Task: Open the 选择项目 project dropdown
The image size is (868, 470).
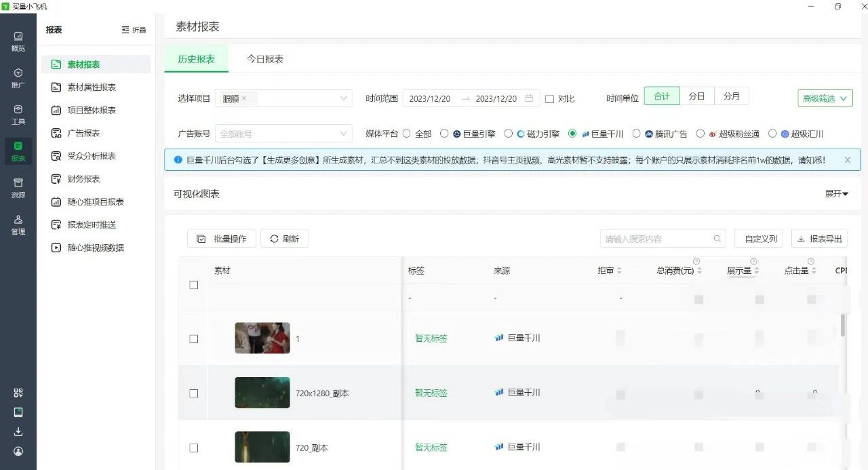Action: click(x=283, y=98)
